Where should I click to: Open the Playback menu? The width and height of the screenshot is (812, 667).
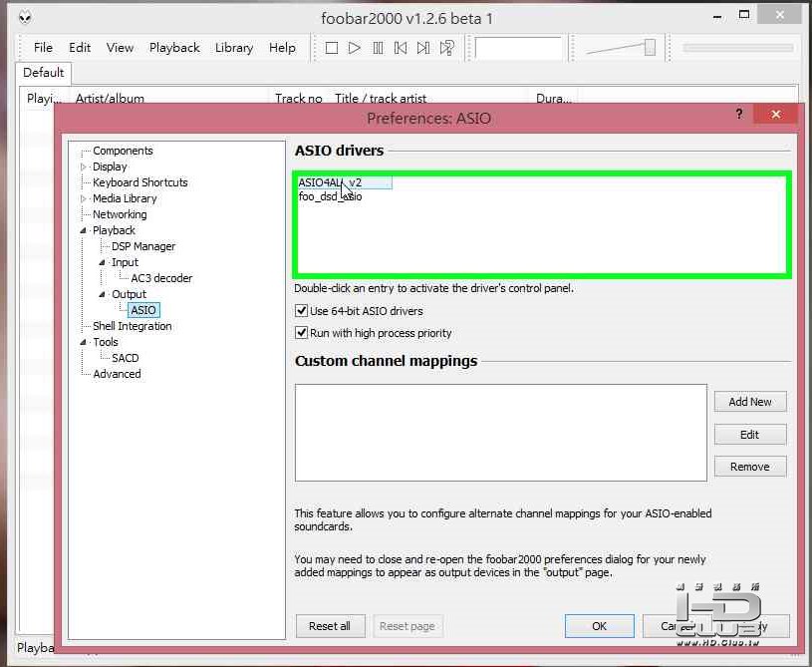coord(174,48)
